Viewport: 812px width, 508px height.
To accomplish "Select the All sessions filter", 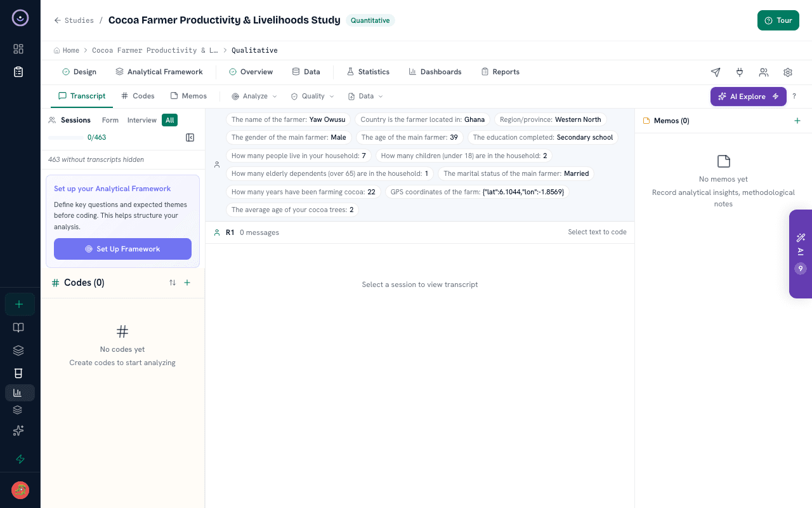I will [x=169, y=120].
